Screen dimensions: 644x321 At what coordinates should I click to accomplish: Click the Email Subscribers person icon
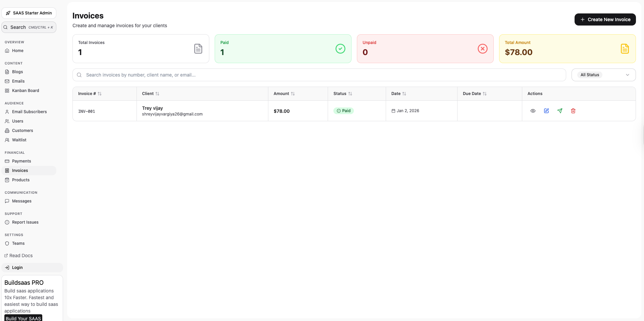(x=7, y=112)
